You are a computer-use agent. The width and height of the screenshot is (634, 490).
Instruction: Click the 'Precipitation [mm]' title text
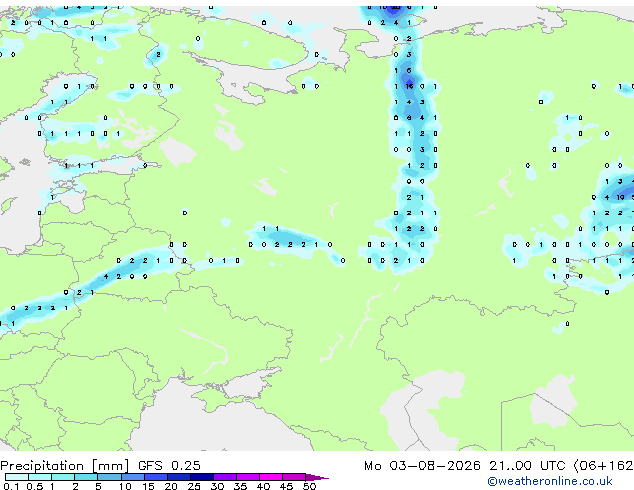click(x=65, y=466)
